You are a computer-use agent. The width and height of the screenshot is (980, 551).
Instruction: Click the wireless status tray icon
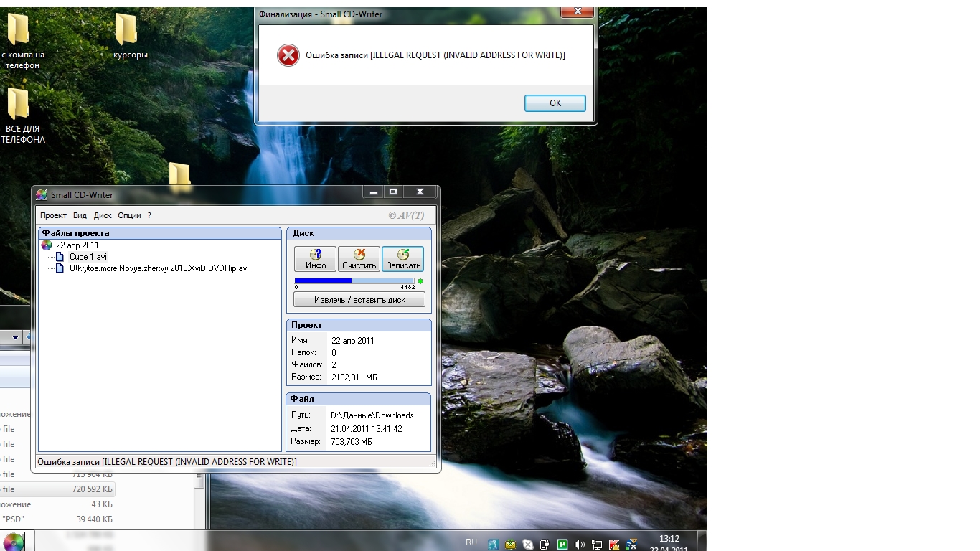[631, 545]
